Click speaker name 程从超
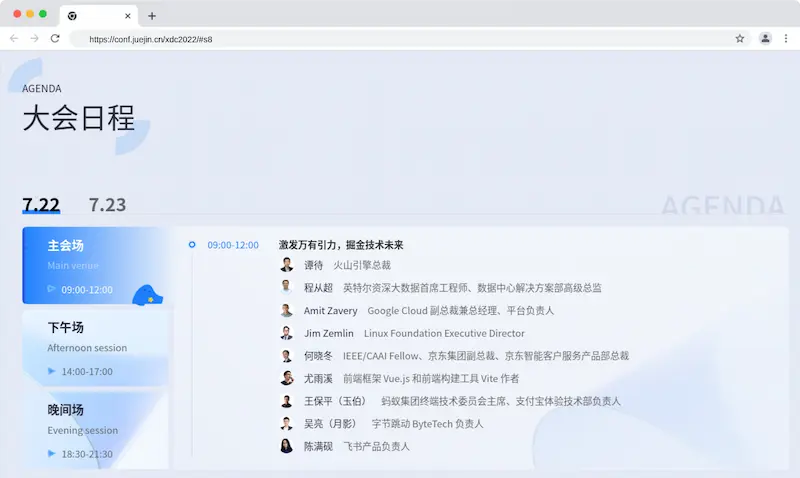800x478 pixels. click(x=318, y=288)
